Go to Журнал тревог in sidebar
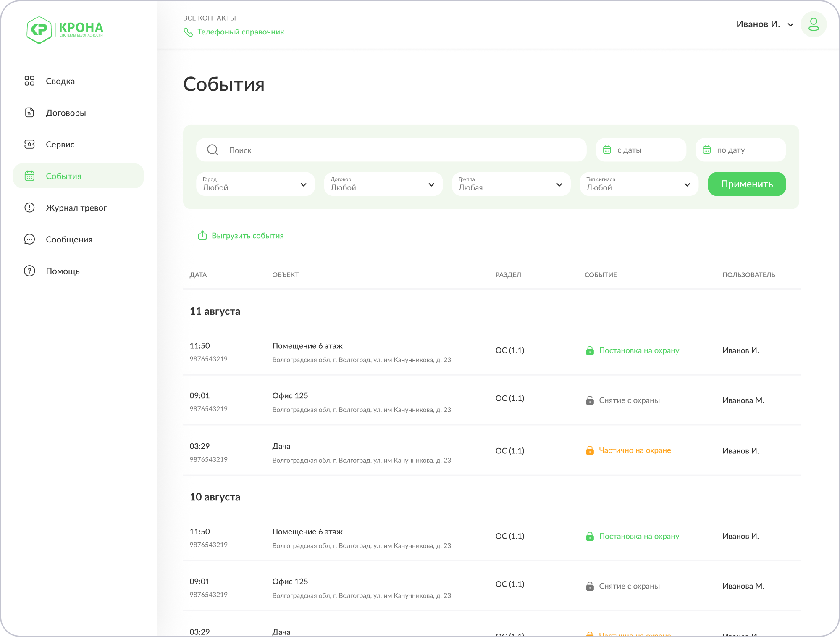Screen dimensions: 840x637 tap(76, 208)
